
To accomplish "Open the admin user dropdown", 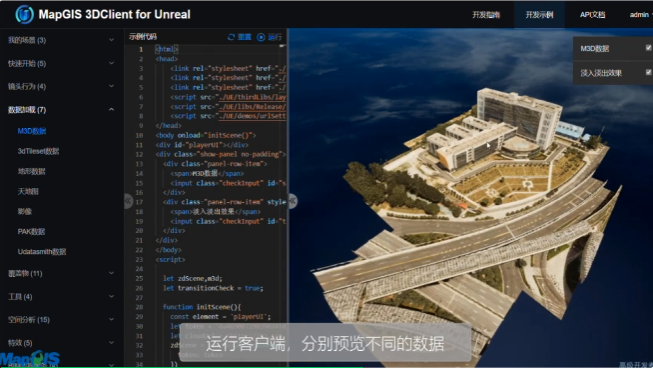I will (641, 15).
